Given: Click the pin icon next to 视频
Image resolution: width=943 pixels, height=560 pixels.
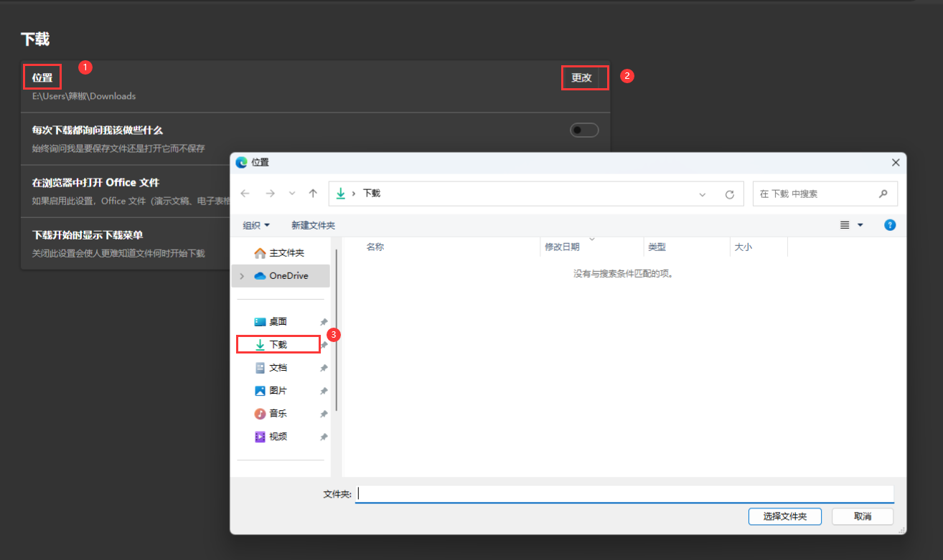Looking at the screenshot, I should 324,437.
